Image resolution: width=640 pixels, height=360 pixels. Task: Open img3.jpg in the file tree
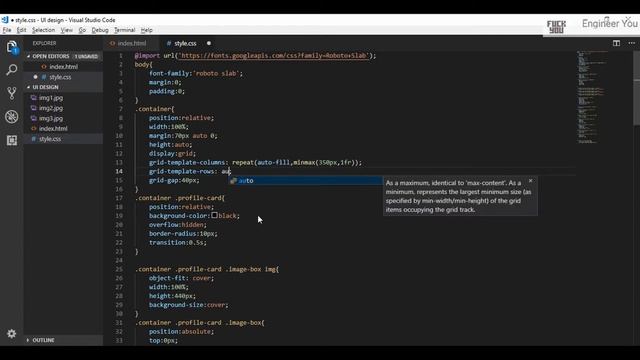pos(51,118)
